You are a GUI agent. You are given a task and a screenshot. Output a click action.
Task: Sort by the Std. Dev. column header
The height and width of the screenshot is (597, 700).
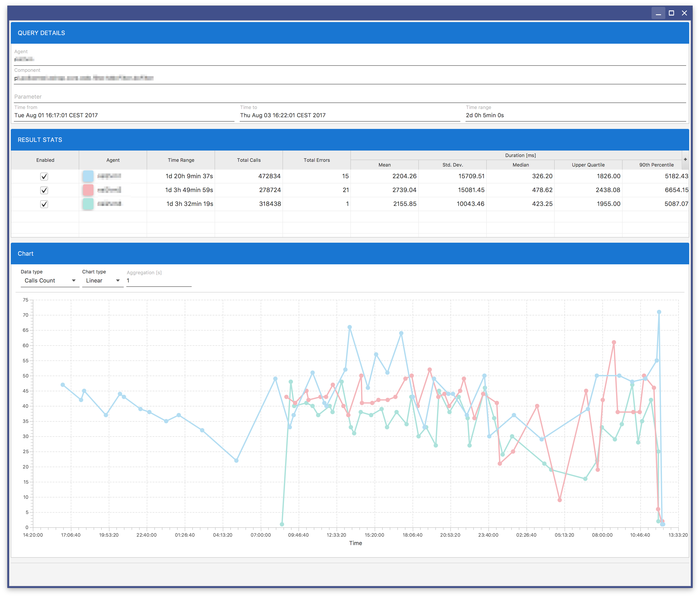point(453,165)
